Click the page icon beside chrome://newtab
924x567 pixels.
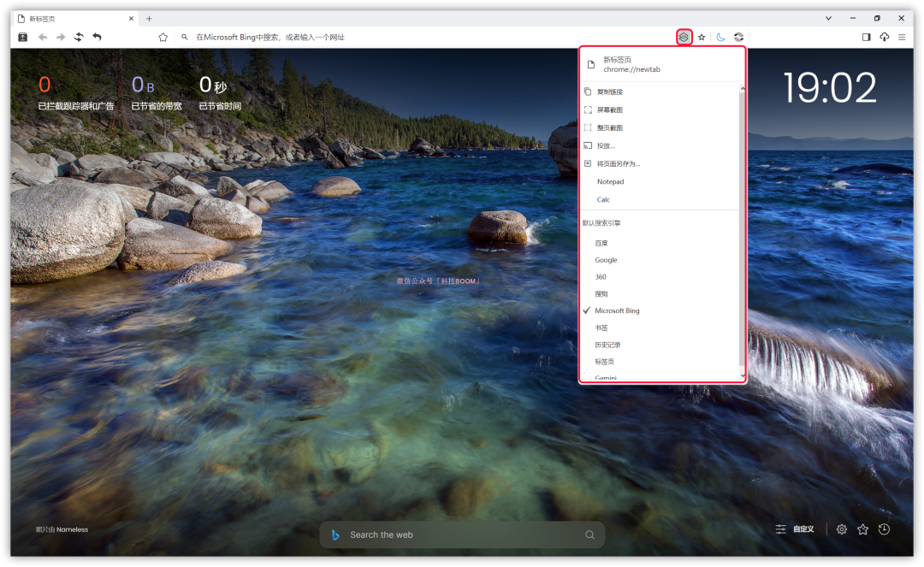(591, 64)
